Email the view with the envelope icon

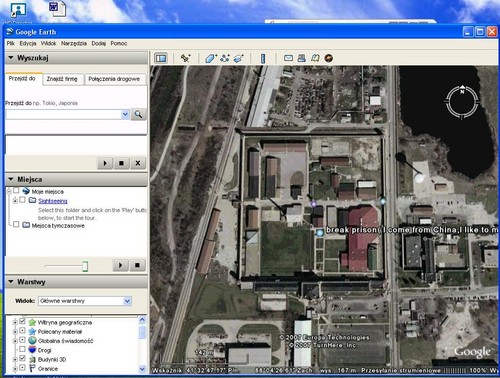tap(288, 58)
